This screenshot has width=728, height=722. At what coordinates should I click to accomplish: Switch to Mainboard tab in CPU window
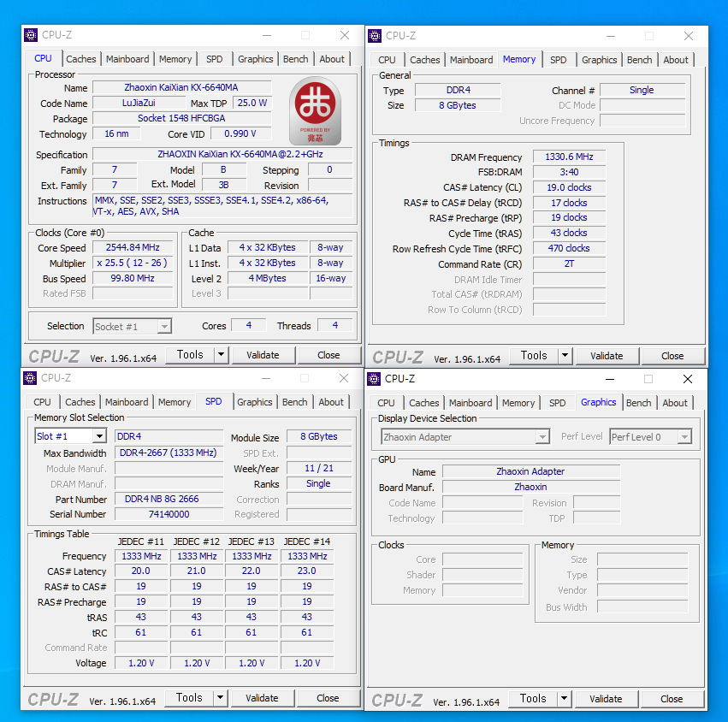coord(127,59)
